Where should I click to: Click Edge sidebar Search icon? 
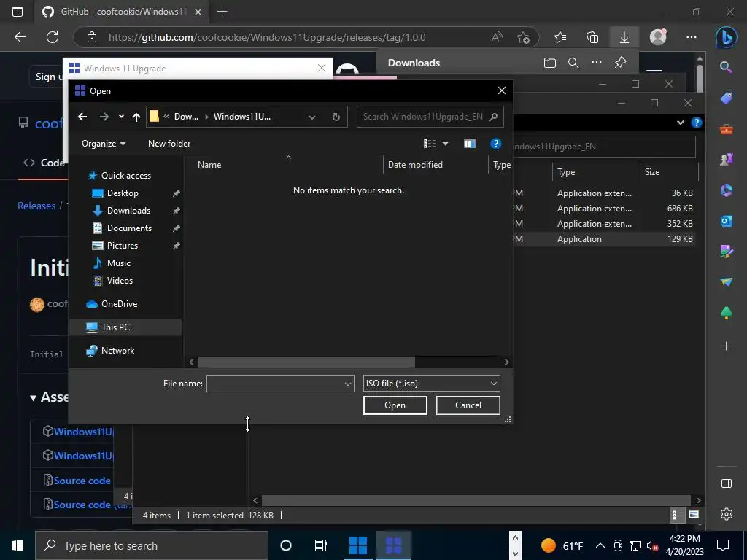[x=726, y=67]
